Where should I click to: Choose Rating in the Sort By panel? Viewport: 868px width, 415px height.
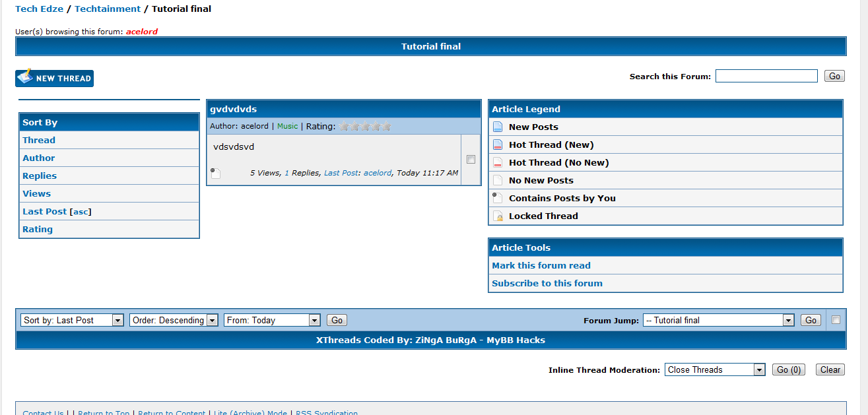coord(38,230)
